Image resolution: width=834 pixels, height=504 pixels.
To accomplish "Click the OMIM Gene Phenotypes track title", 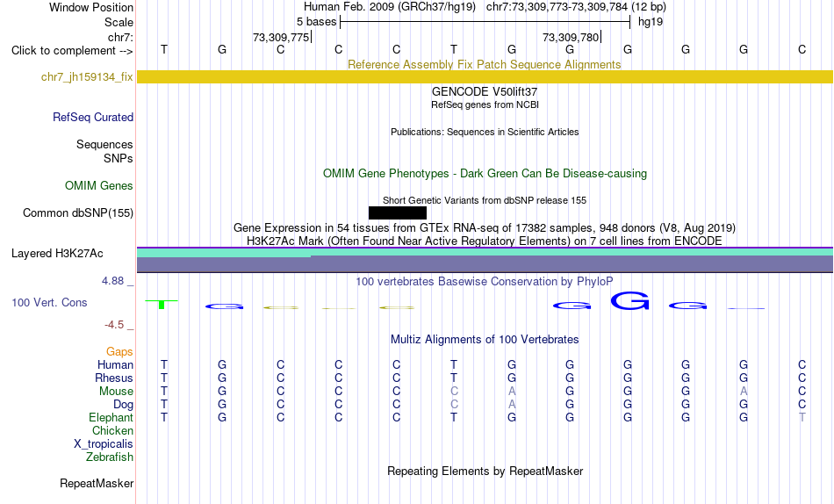I will pos(485,174).
